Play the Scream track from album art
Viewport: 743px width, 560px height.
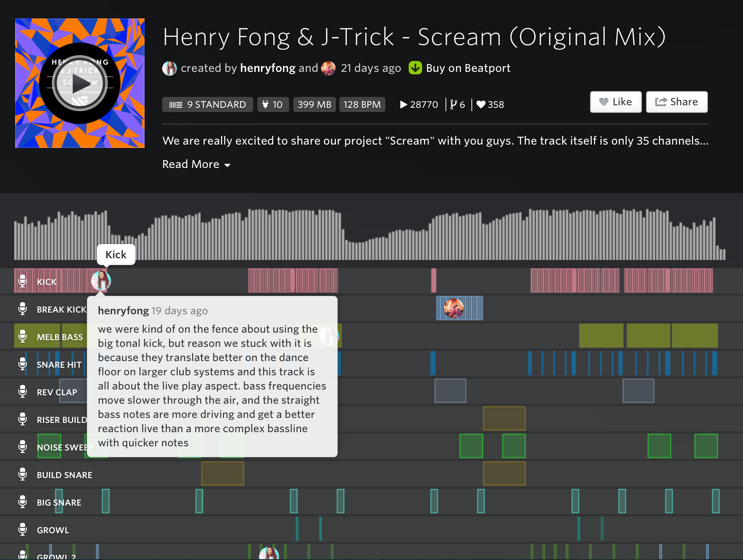tap(79, 83)
